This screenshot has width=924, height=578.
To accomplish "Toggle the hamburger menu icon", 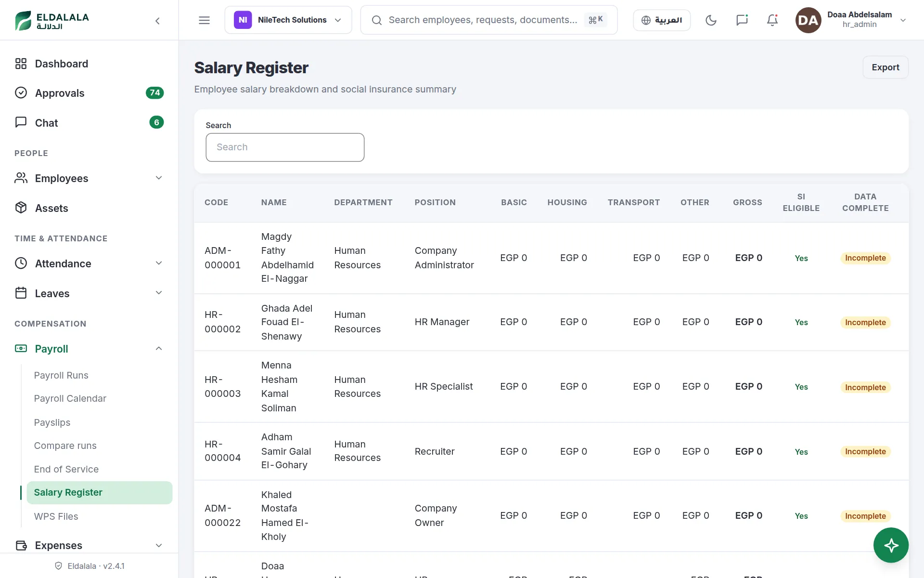I will point(204,20).
